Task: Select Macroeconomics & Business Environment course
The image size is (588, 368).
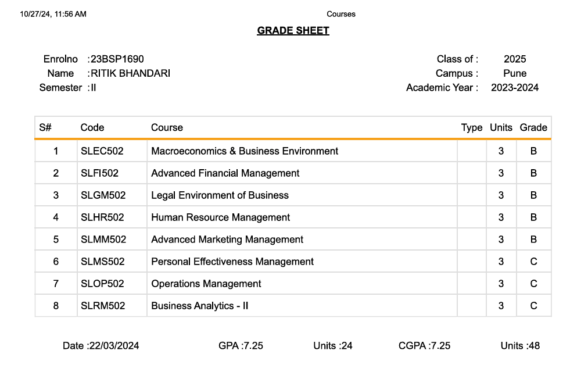Action: [x=245, y=151]
